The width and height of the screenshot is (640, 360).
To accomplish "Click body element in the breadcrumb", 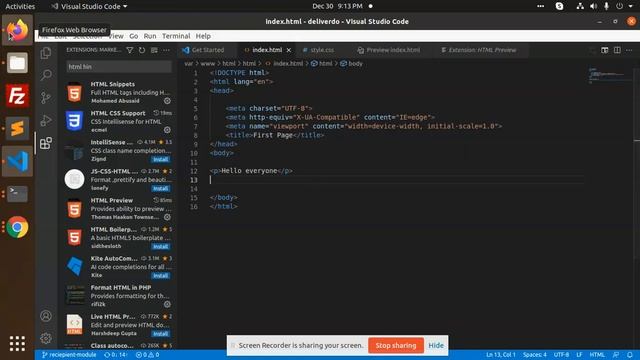I will pyautogui.click(x=355, y=64).
